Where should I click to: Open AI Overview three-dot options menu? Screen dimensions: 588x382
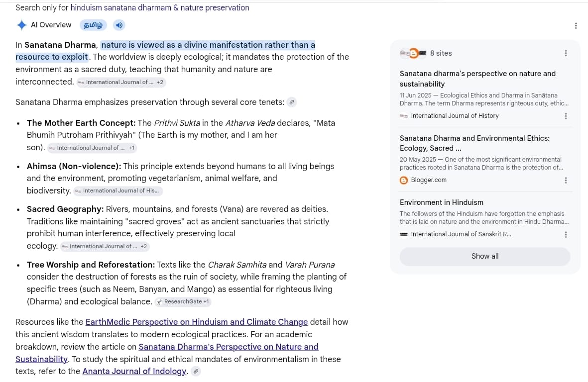(576, 26)
